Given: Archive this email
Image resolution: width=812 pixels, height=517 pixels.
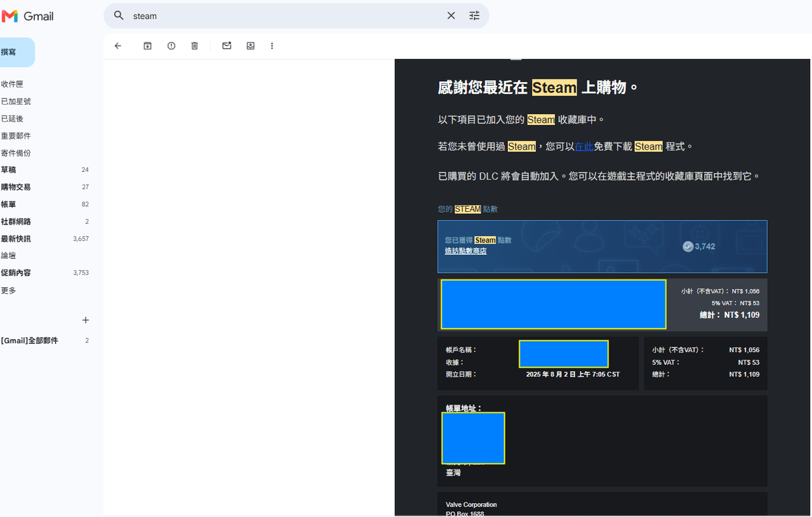Looking at the screenshot, I should [x=147, y=46].
